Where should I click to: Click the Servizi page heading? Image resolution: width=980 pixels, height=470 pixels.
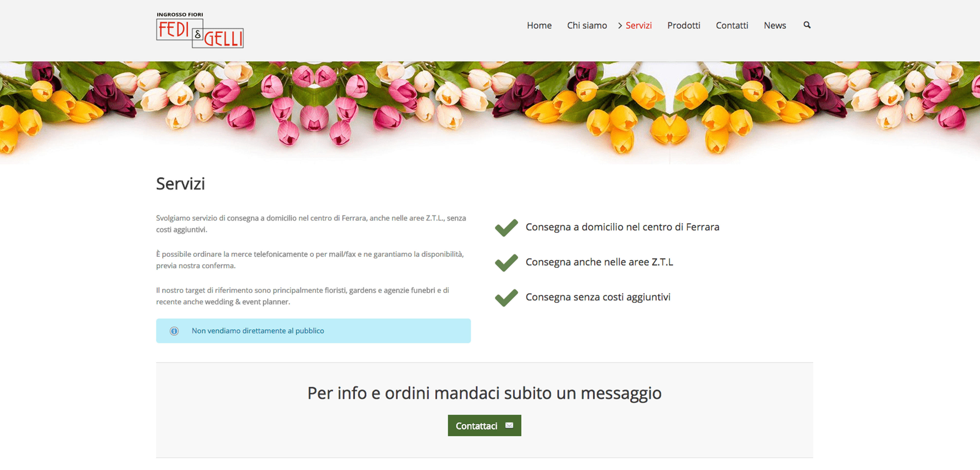pyautogui.click(x=180, y=184)
